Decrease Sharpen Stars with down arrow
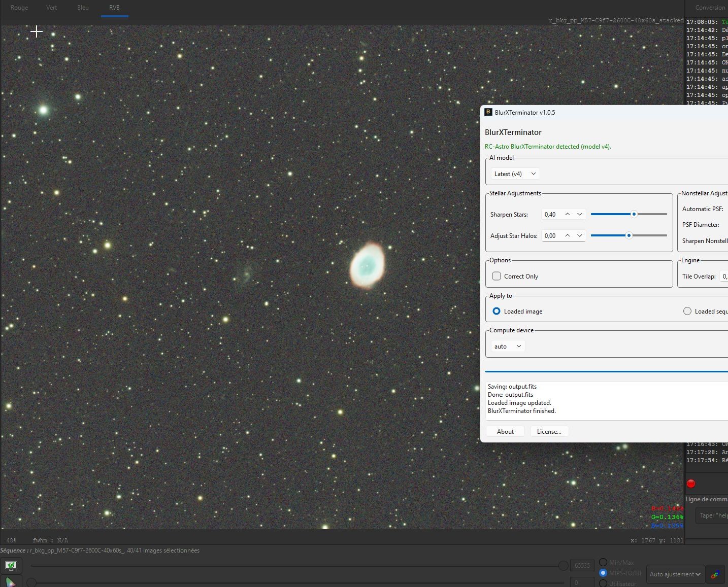The height and width of the screenshot is (587, 728). pyautogui.click(x=580, y=215)
